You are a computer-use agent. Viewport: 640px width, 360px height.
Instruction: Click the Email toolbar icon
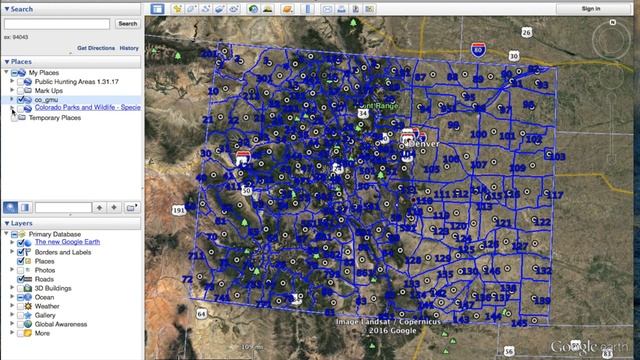pyautogui.click(x=327, y=9)
